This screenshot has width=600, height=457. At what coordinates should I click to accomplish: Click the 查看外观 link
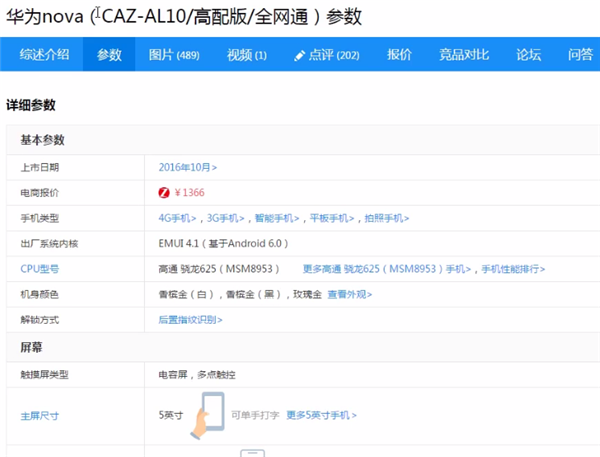[x=350, y=294]
